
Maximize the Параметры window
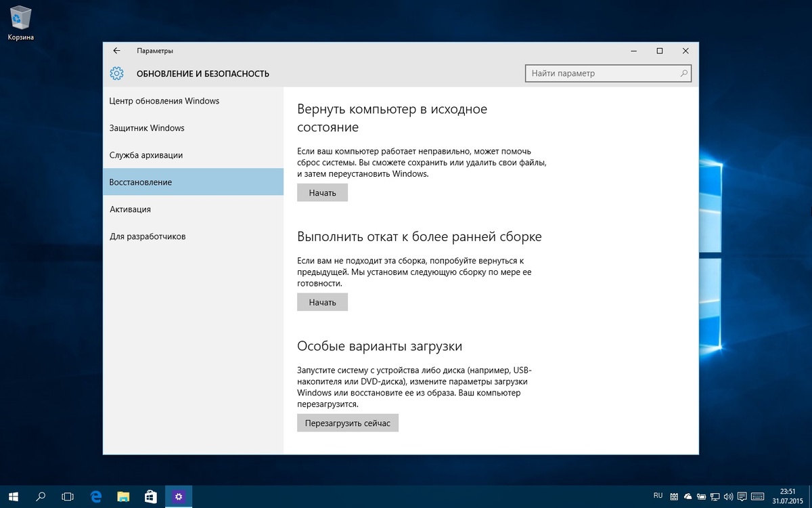tap(660, 51)
